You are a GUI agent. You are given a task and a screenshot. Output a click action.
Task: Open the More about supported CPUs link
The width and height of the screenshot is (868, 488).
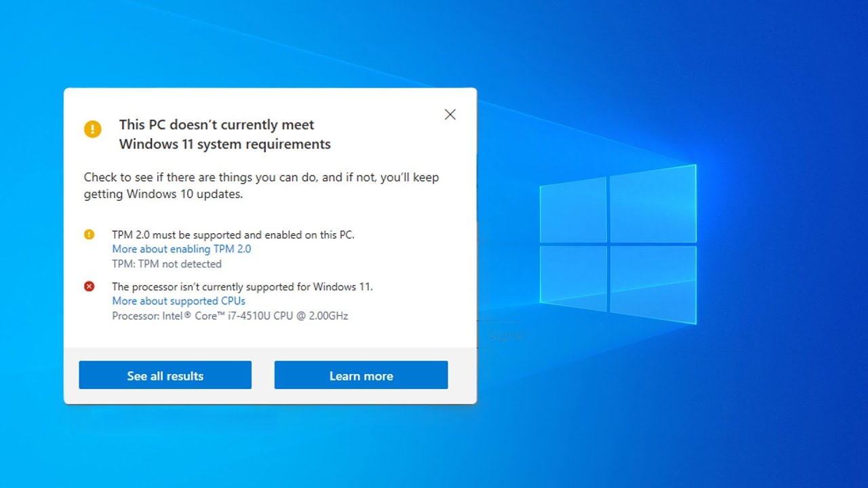[x=178, y=301]
